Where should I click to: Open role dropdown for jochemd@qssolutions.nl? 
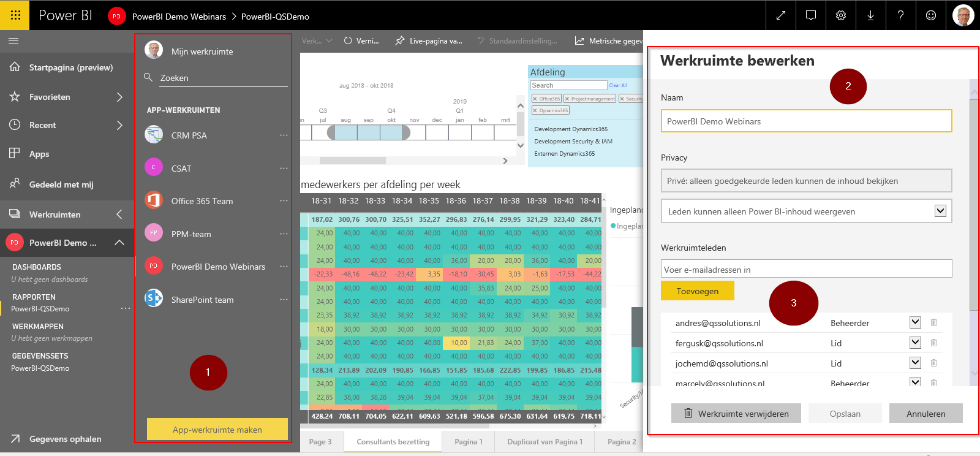coord(915,363)
